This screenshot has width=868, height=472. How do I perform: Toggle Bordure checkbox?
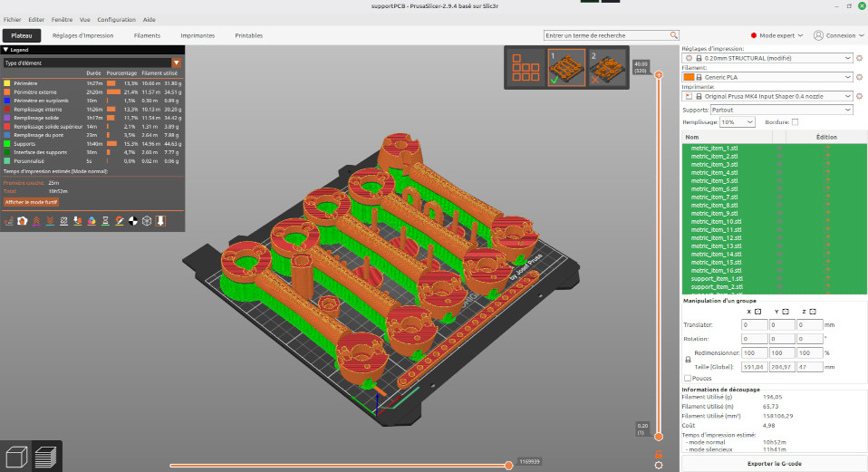[796, 122]
